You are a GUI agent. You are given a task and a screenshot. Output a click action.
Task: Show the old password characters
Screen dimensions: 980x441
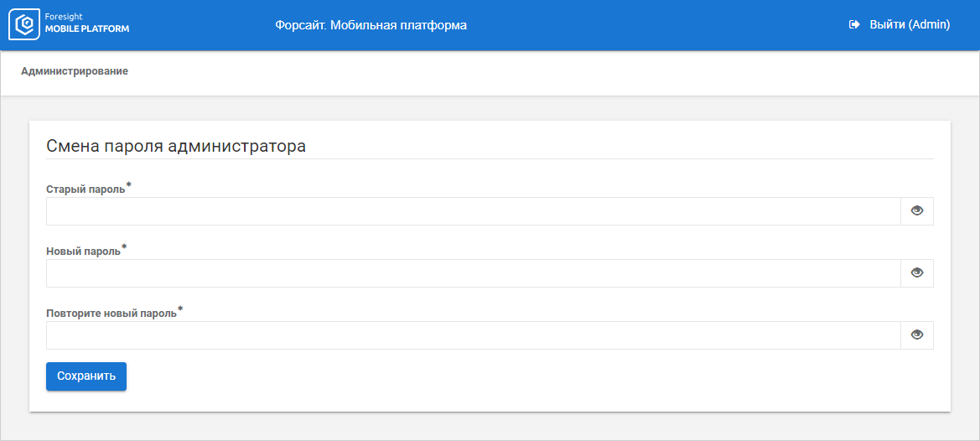917,211
